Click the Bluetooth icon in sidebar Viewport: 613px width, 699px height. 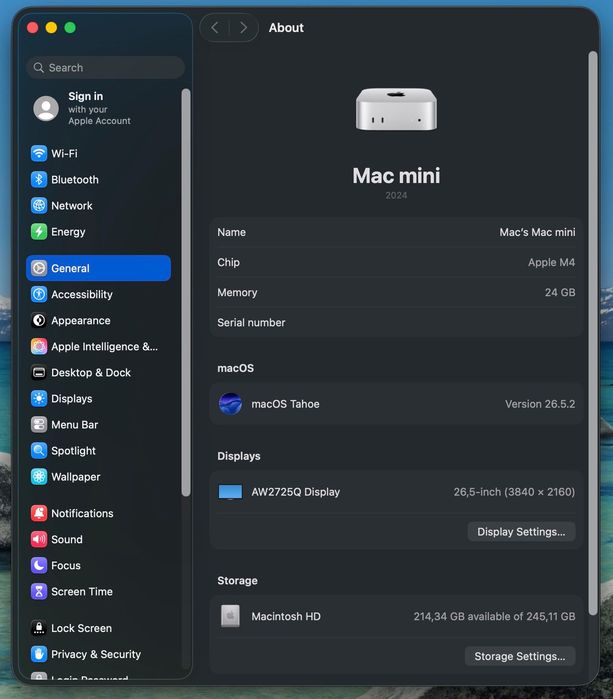[x=39, y=180]
